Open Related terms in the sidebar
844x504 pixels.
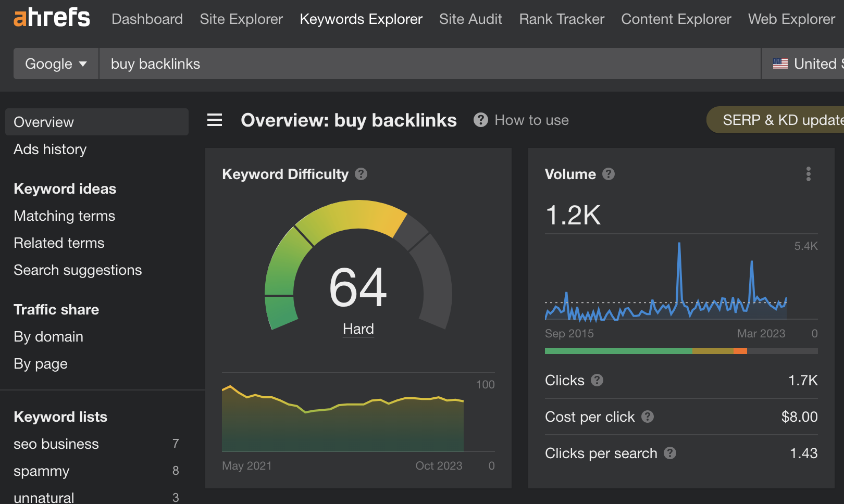point(59,243)
